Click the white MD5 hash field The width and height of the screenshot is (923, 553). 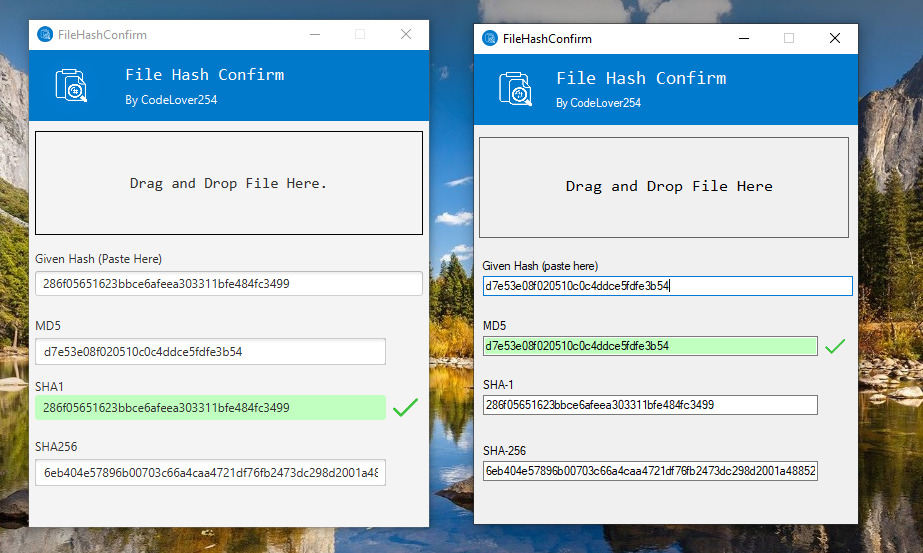point(210,352)
